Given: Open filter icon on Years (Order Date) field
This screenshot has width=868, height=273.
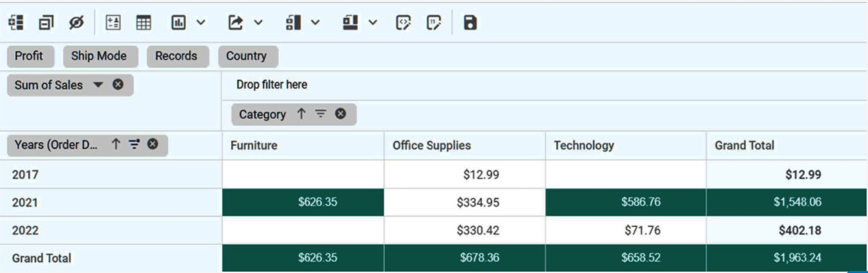Looking at the screenshot, I should coord(134,144).
